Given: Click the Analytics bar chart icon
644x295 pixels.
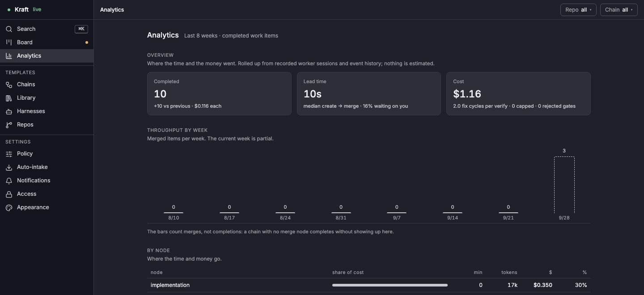Looking at the screenshot, I should [x=9, y=56].
